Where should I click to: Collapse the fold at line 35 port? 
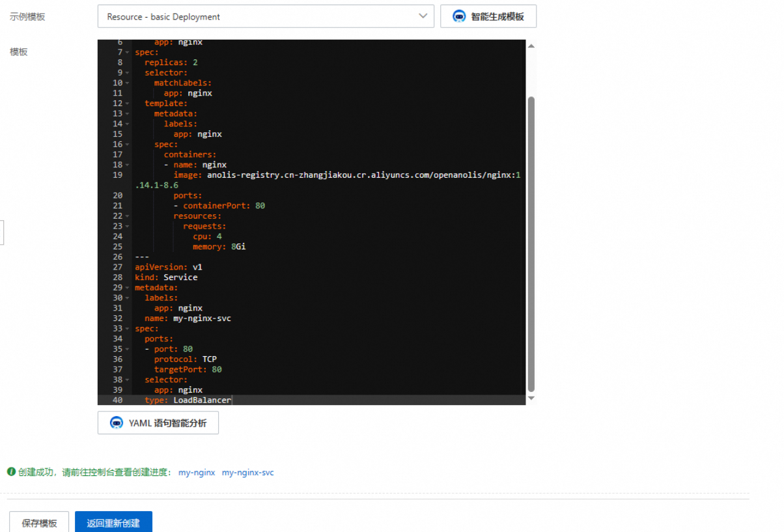point(128,349)
